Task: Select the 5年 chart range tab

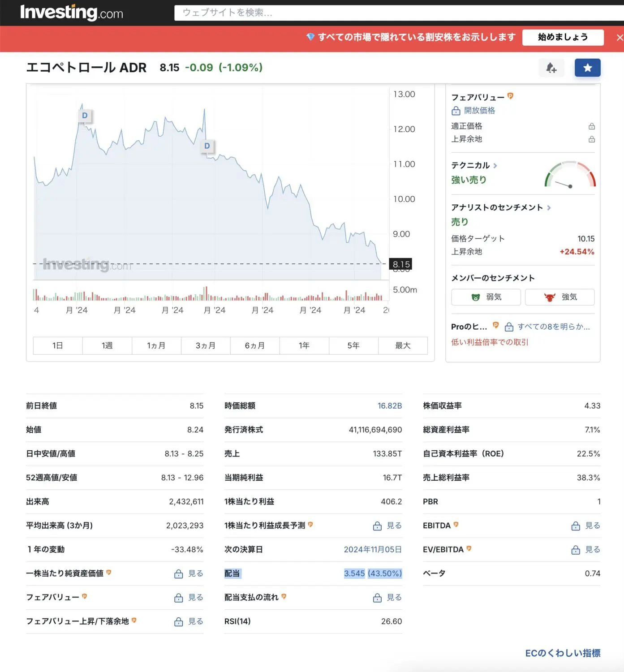Action: click(353, 345)
